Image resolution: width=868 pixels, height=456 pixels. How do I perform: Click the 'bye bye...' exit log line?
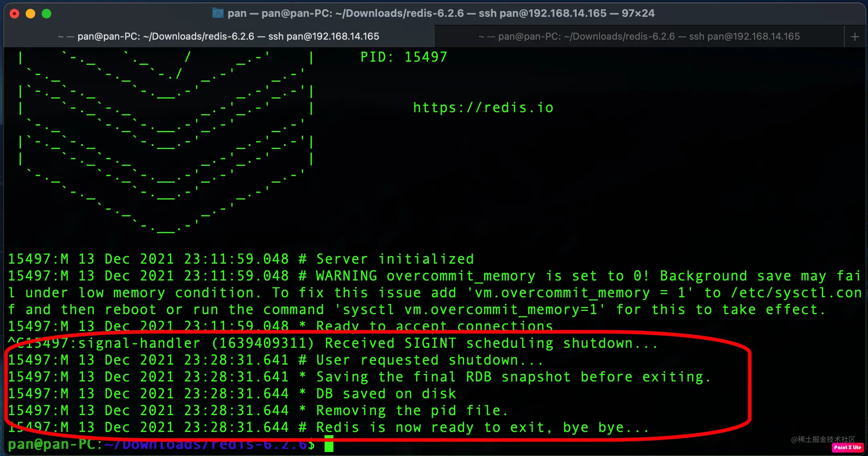[328, 427]
